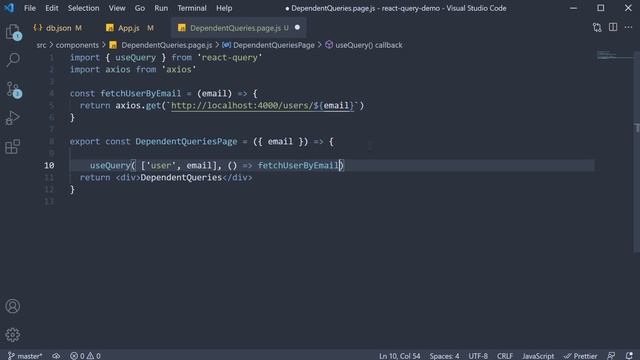The image size is (640, 360).
Task: Click 'DependentQueriesPage' in the export line
Action: click(x=186, y=142)
